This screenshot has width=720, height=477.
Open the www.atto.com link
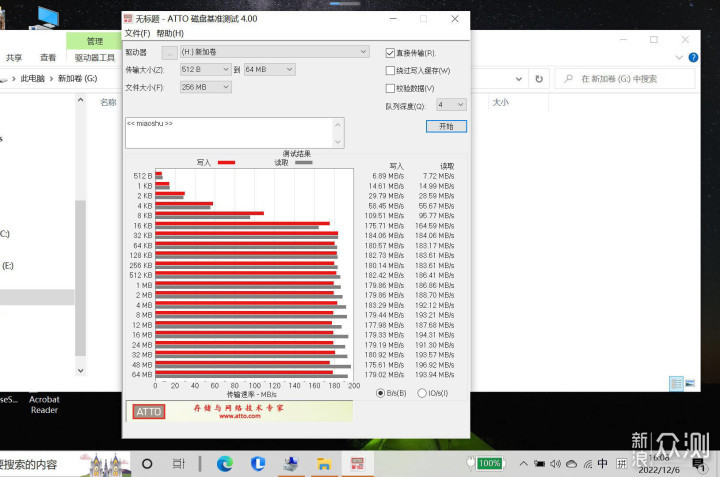(x=240, y=416)
